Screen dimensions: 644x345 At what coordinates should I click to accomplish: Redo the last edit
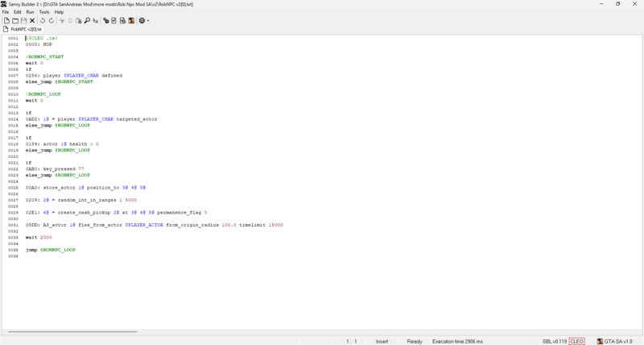[x=52, y=21]
